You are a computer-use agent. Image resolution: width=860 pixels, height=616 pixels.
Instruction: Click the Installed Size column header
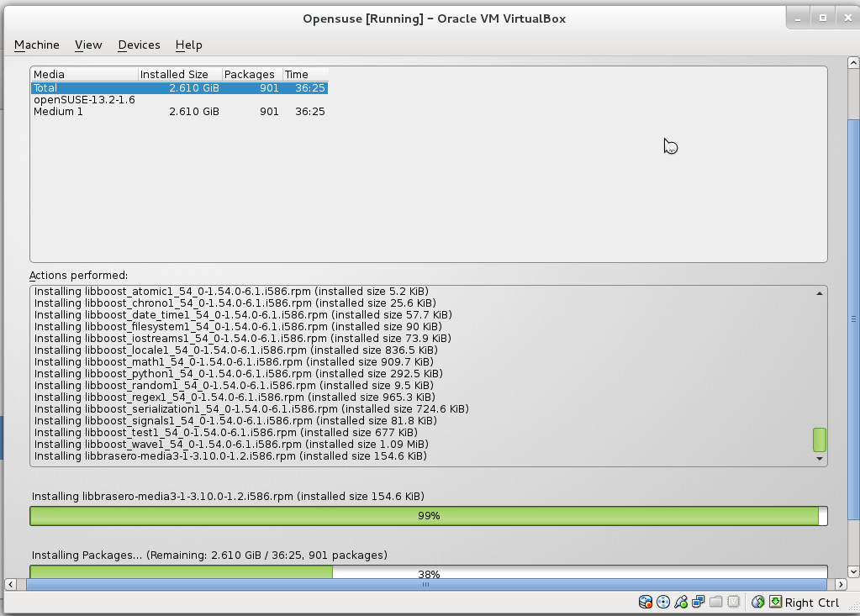pyautogui.click(x=178, y=74)
